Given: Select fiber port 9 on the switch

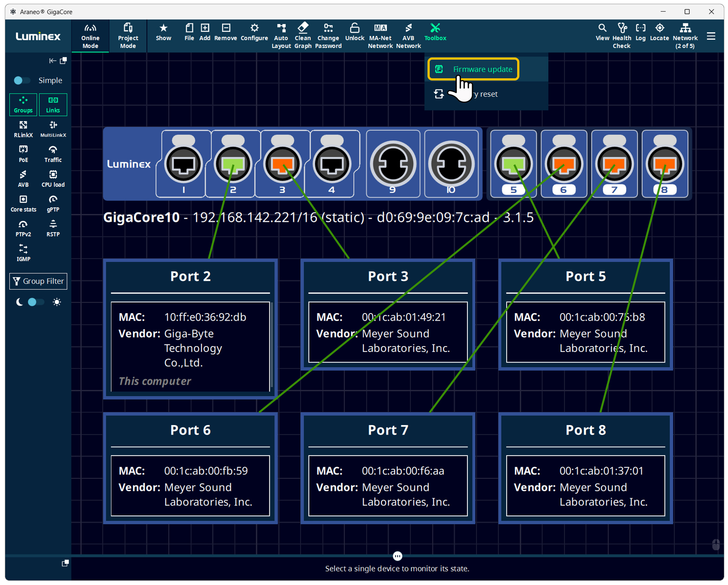Looking at the screenshot, I should (x=393, y=164).
